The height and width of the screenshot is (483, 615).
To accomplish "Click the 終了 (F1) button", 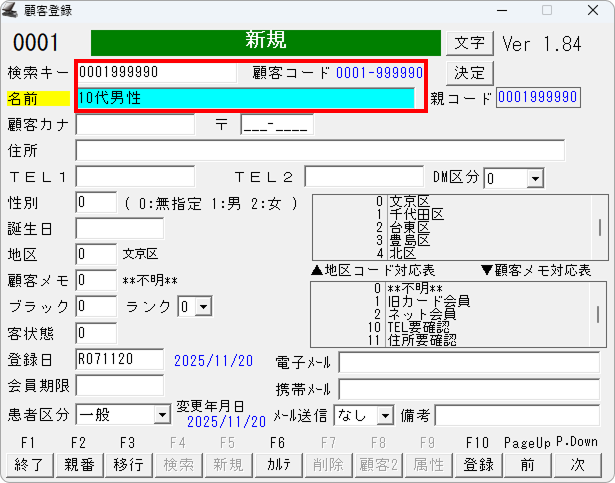I will [29, 464].
